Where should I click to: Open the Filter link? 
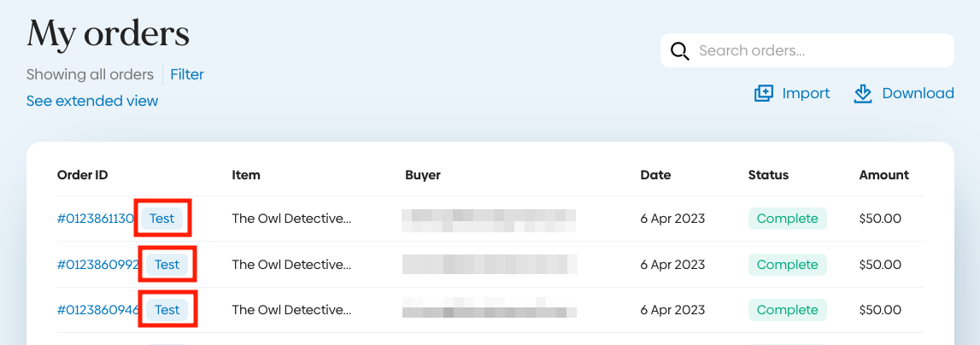click(187, 74)
